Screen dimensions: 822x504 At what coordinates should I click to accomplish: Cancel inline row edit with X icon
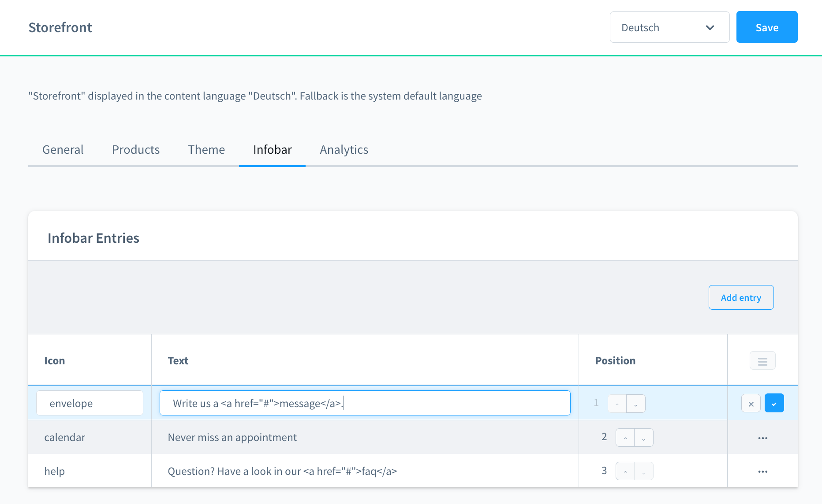point(751,403)
